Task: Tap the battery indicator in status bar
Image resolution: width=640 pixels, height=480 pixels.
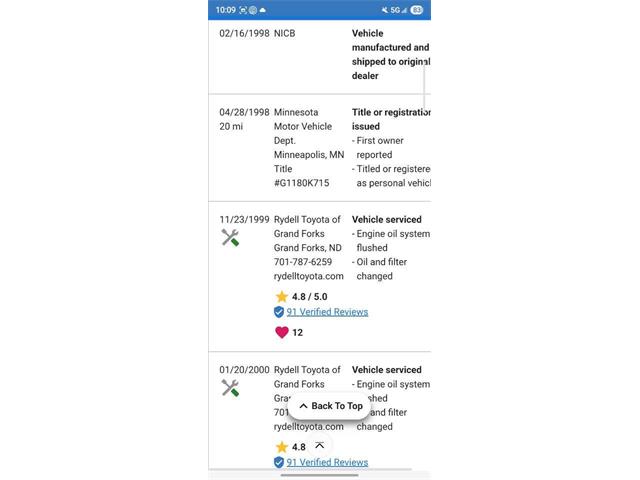Action: pyautogui.click(x=417, y=10)
